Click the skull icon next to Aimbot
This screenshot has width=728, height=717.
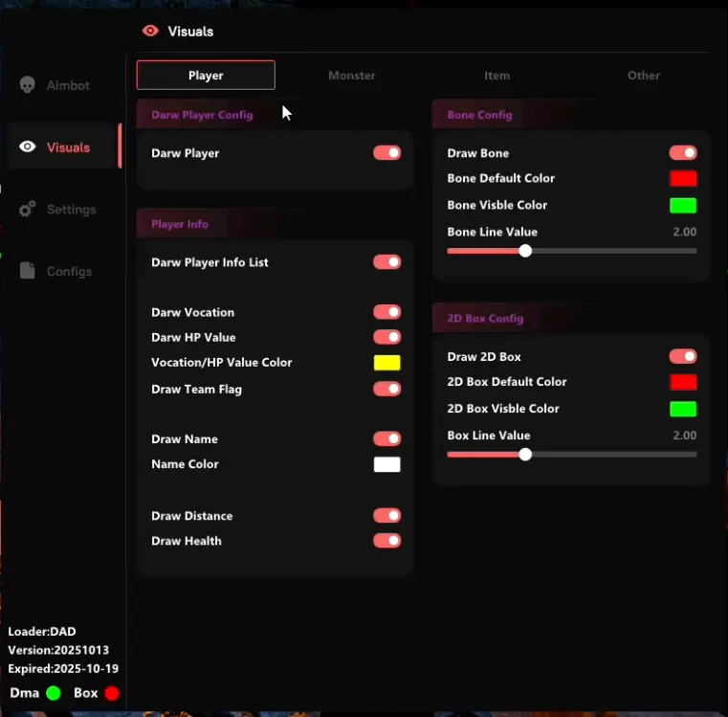pos(28,85)
